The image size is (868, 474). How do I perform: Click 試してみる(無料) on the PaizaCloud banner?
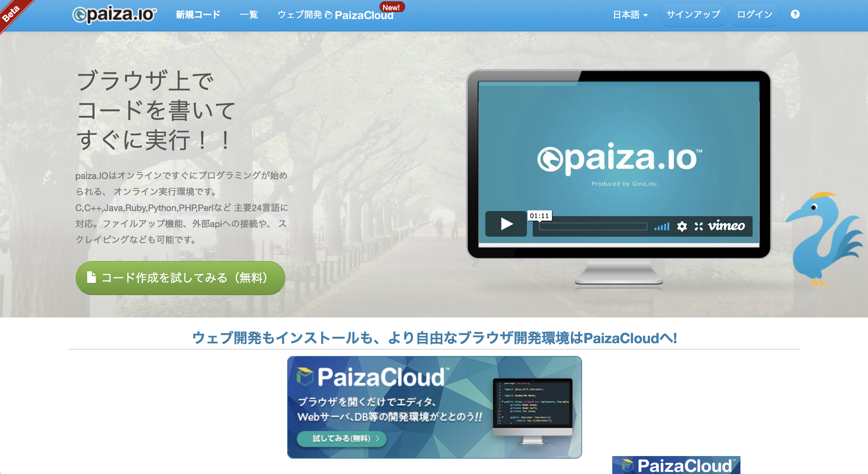(341, 439)
